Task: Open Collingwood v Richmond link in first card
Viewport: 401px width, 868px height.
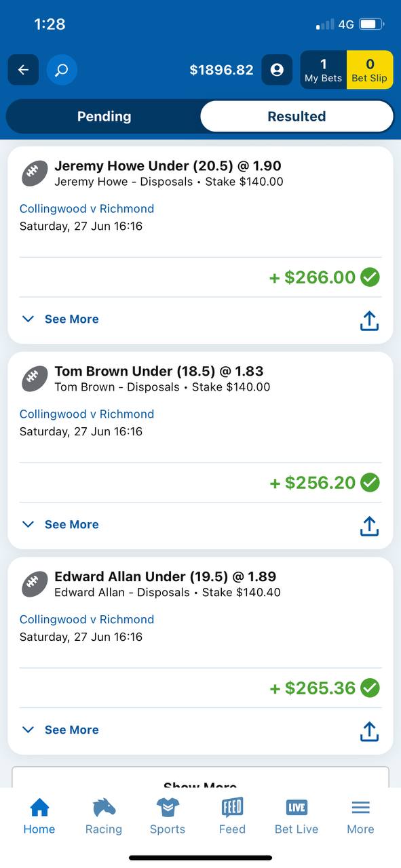Action: (x=87, y=209)
